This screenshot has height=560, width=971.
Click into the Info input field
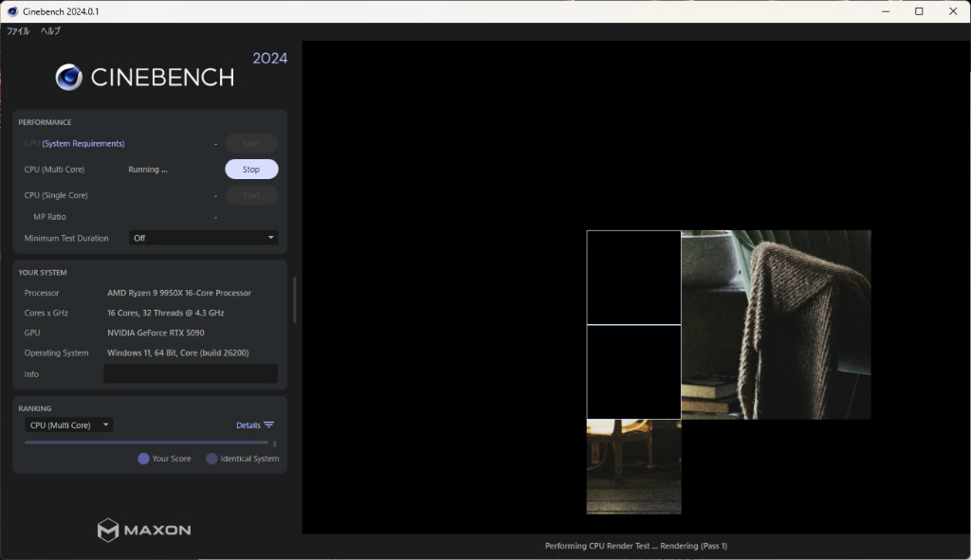pyautogui.click(x=190, y=373)
